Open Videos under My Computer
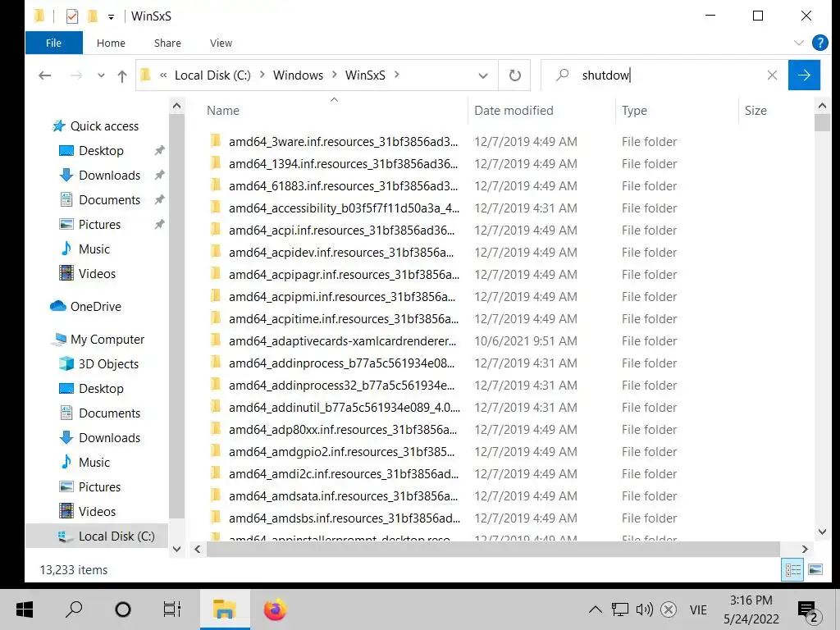This screenshot has width=840, height=630. click(x=97, y=512)
